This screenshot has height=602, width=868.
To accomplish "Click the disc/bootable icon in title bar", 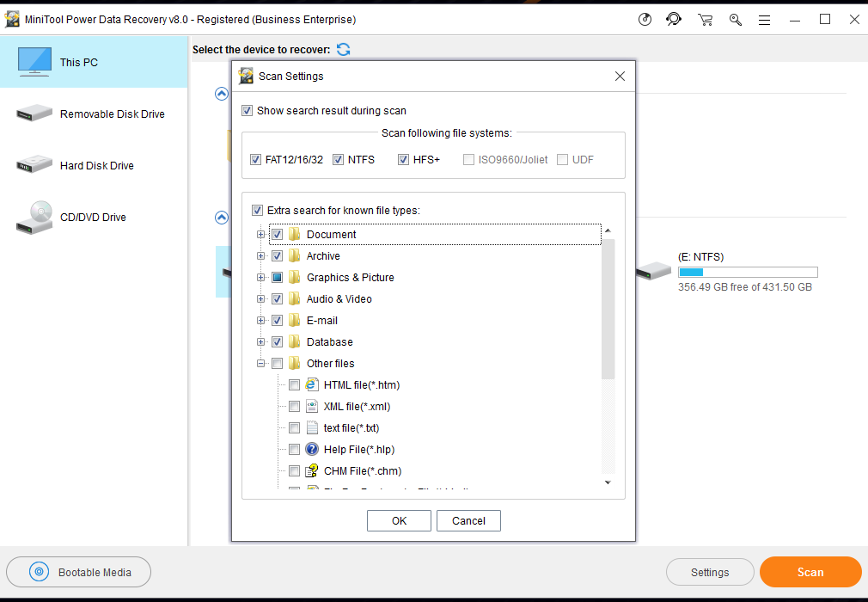I will click(x=645, y=20).
